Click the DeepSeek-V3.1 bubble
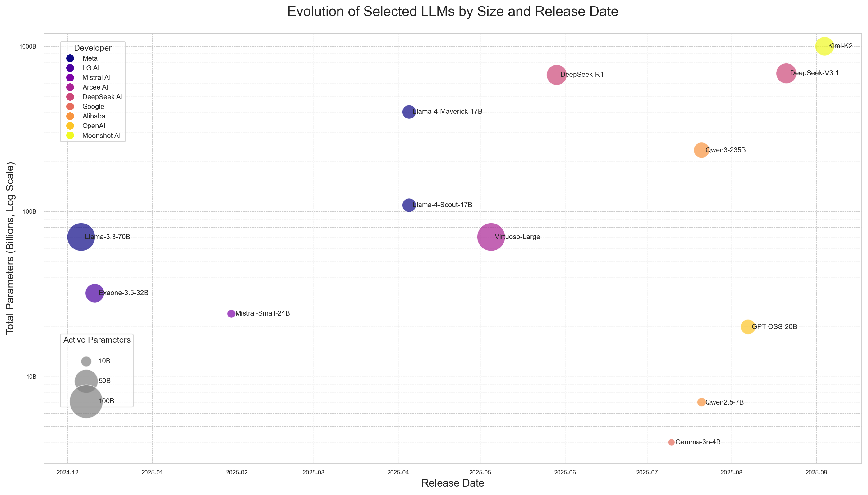Screen dimensions: 868x495 786,73
